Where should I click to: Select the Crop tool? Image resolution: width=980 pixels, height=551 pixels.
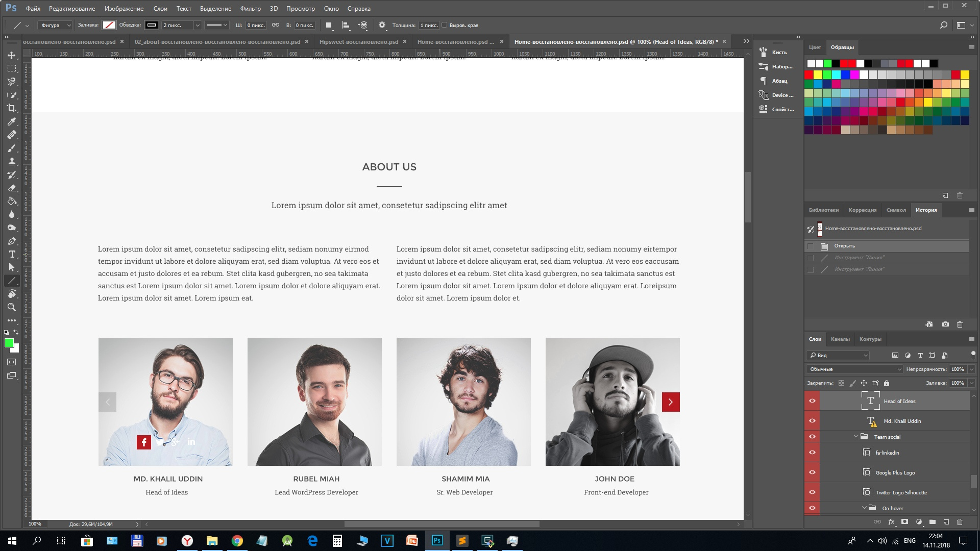(x=11, y=108)
